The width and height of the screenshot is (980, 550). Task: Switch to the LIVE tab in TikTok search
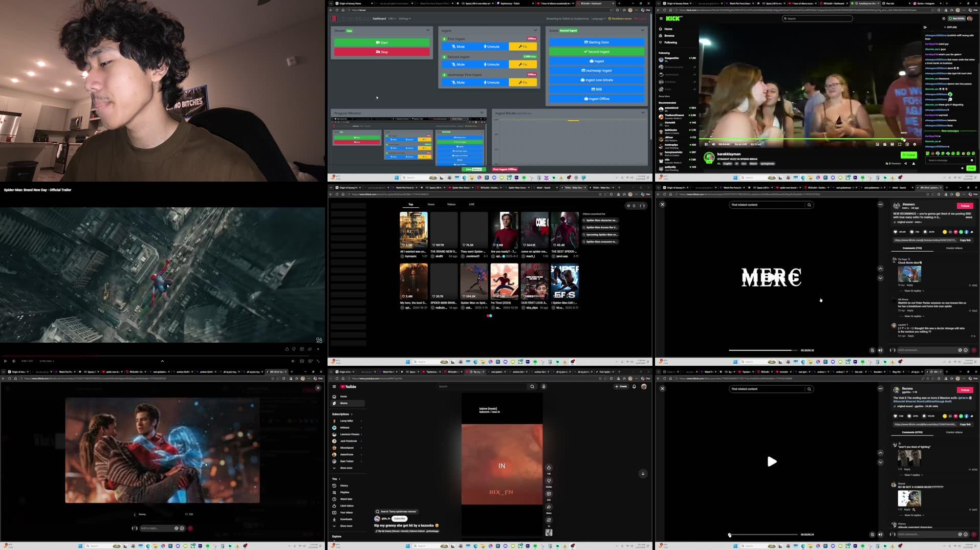(470, 204)
